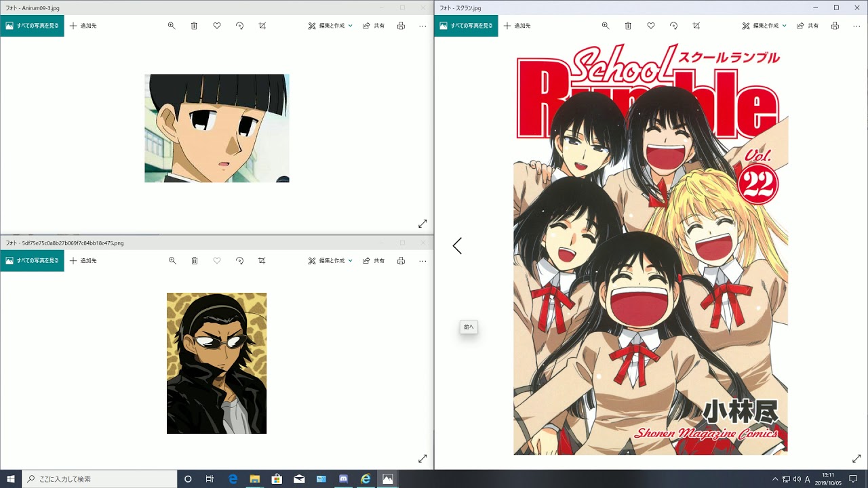The image size is (868, 488).
Task: Go to previous photo with left arrow
Action: click(x=457, y=246)
